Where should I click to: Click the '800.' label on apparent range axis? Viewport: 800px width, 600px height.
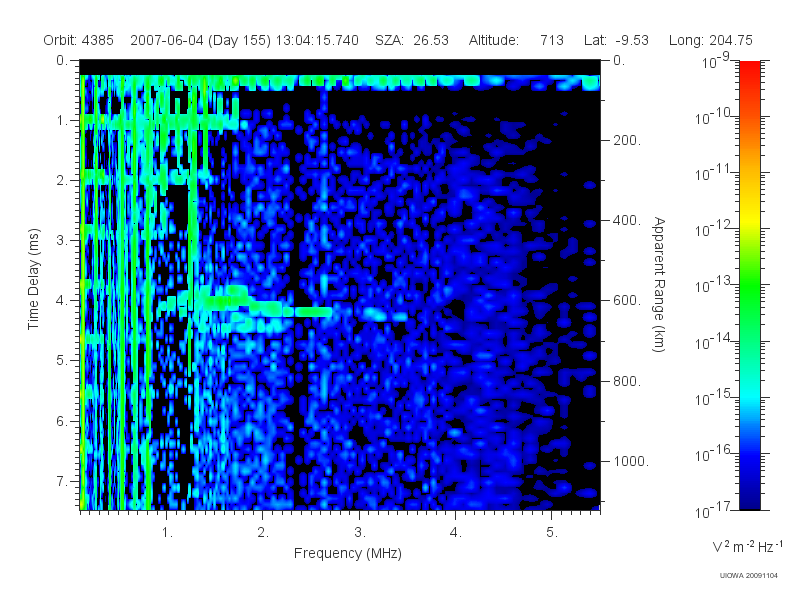click(x=627, y=381)
